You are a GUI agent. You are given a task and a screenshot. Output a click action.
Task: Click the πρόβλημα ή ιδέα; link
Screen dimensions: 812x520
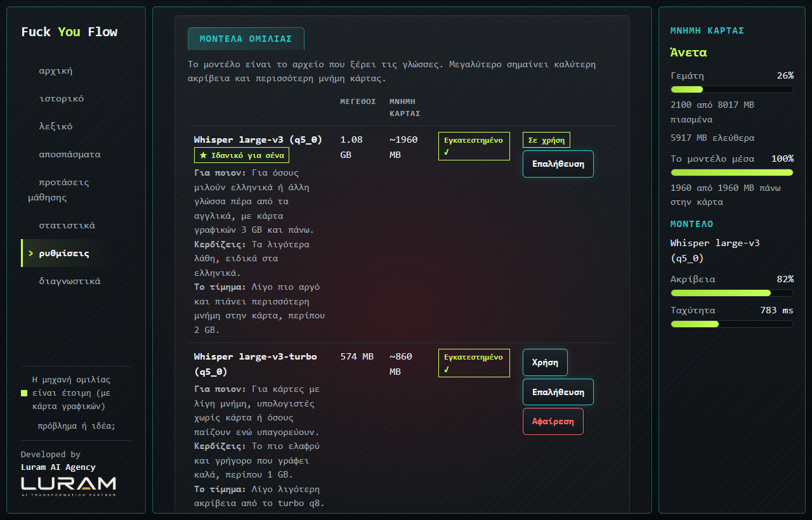[76, 426]
